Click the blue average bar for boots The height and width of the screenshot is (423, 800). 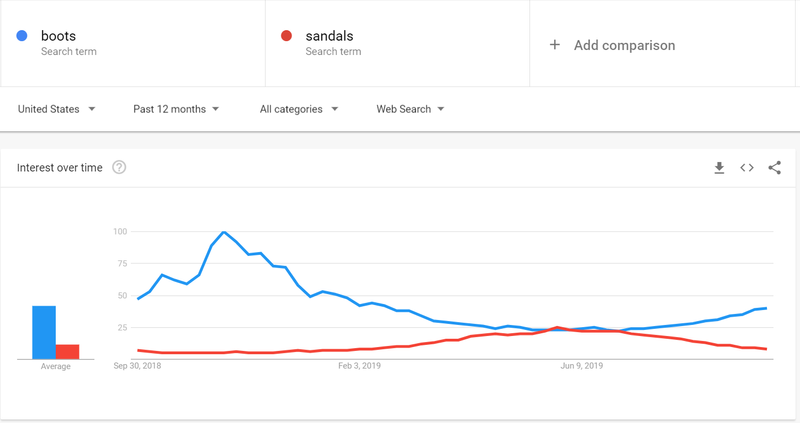43,332
